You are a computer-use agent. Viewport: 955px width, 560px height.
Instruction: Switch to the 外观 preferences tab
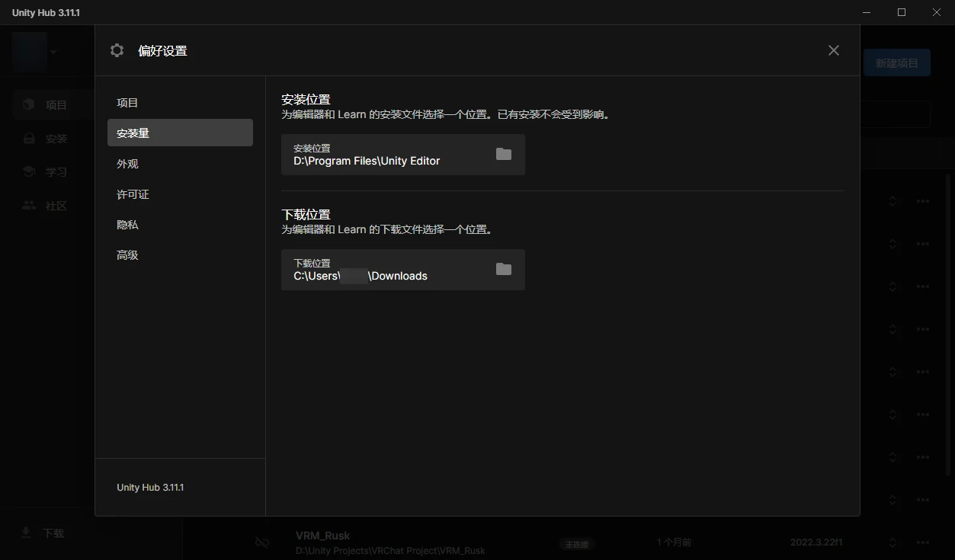127,164
